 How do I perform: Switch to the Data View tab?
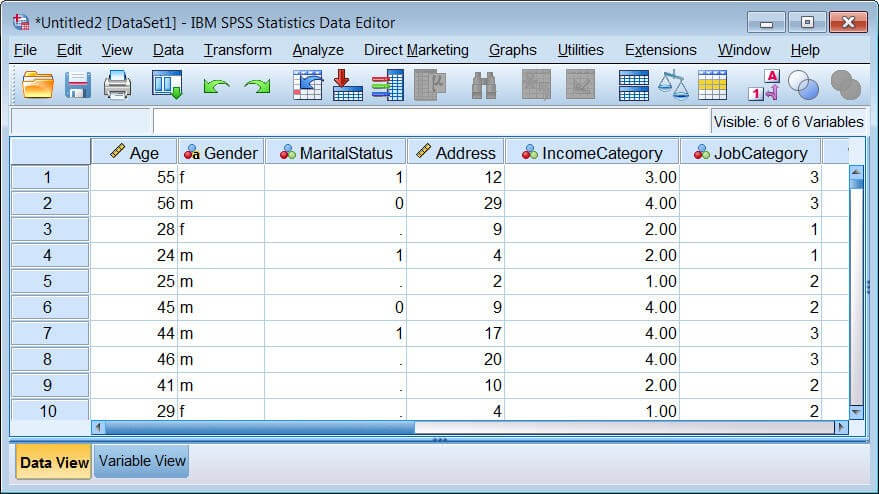54,462
